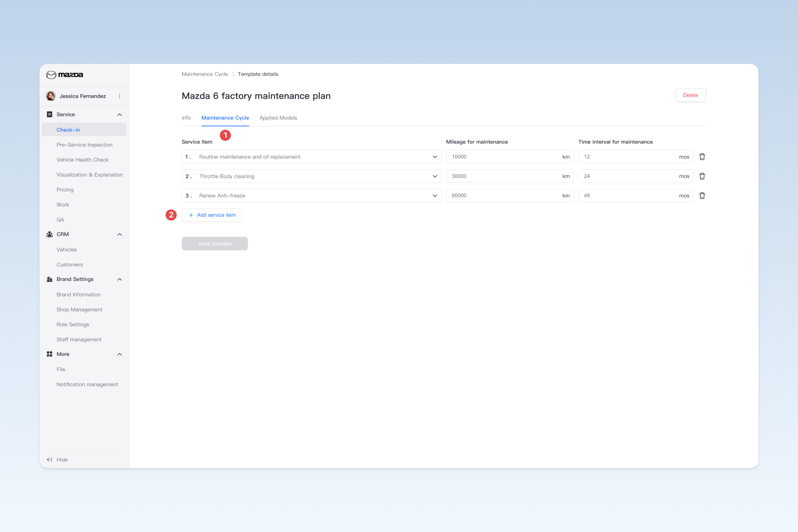
Task: Click the CRM people icon
Action: coord(49,234)
